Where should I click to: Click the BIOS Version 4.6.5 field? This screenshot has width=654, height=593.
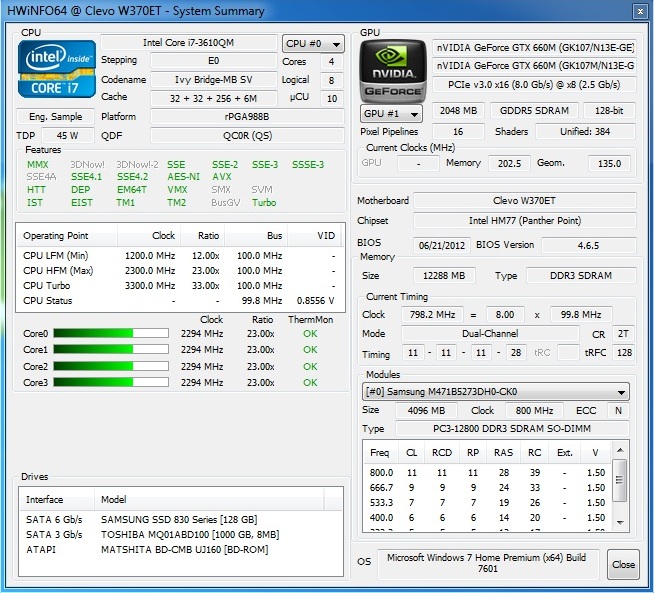tap(589, 245)
